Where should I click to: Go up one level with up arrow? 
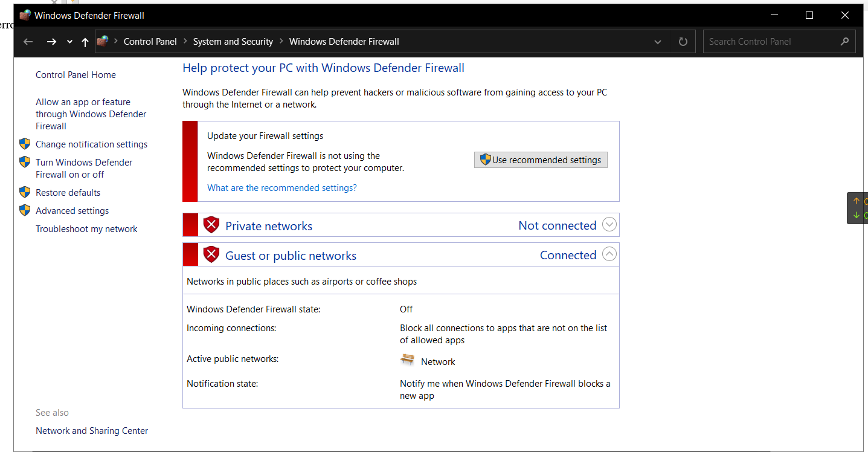click(85, 42)
